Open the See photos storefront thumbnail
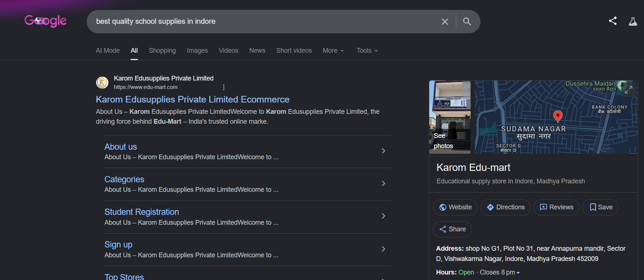 pos(450,117)
